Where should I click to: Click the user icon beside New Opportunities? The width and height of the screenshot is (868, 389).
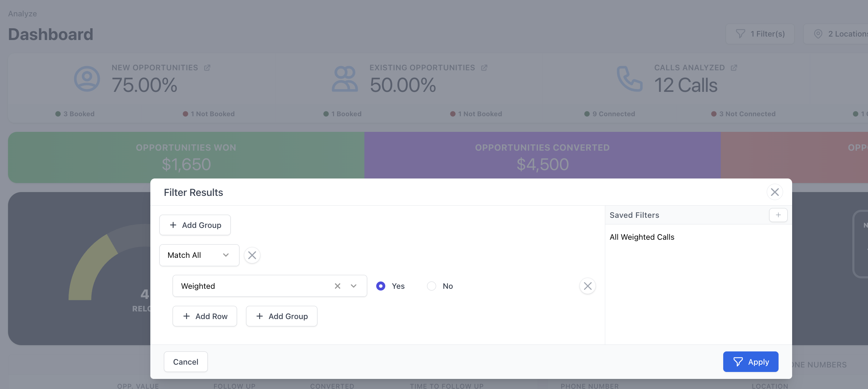(x=87, y=79)
